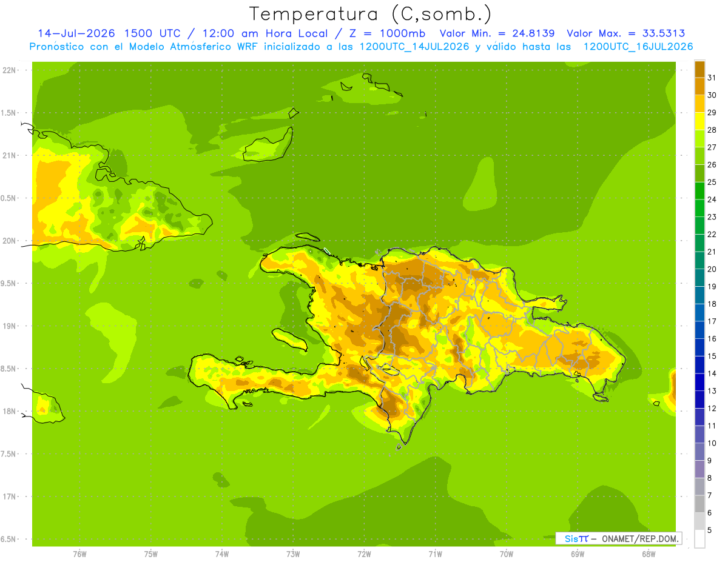Click the '70W' longitude label

[507, 554]
